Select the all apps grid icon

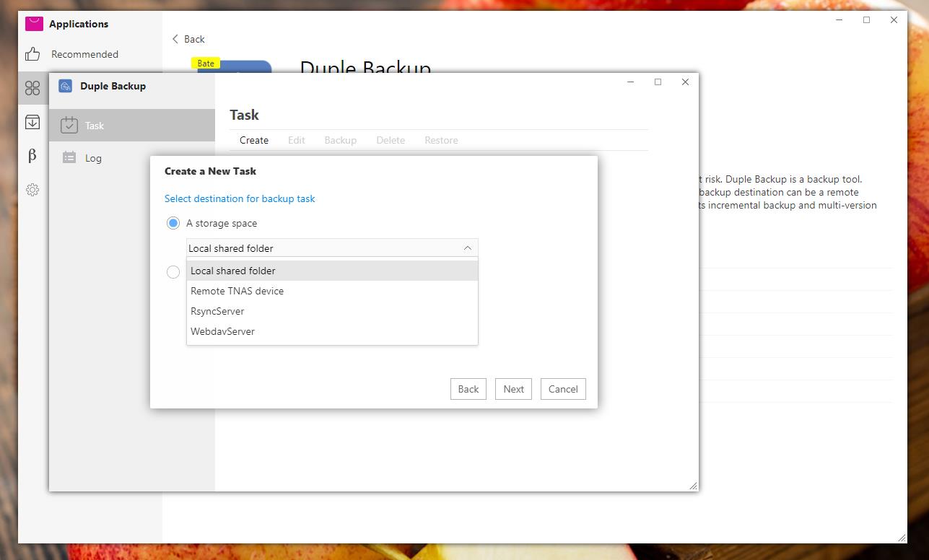[x=32, y=88]
